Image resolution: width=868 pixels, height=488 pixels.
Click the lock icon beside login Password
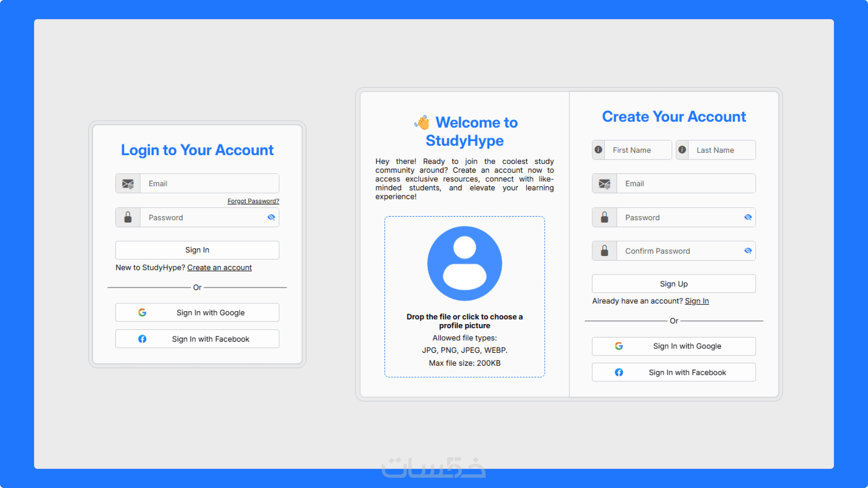[x=128, y=217]
